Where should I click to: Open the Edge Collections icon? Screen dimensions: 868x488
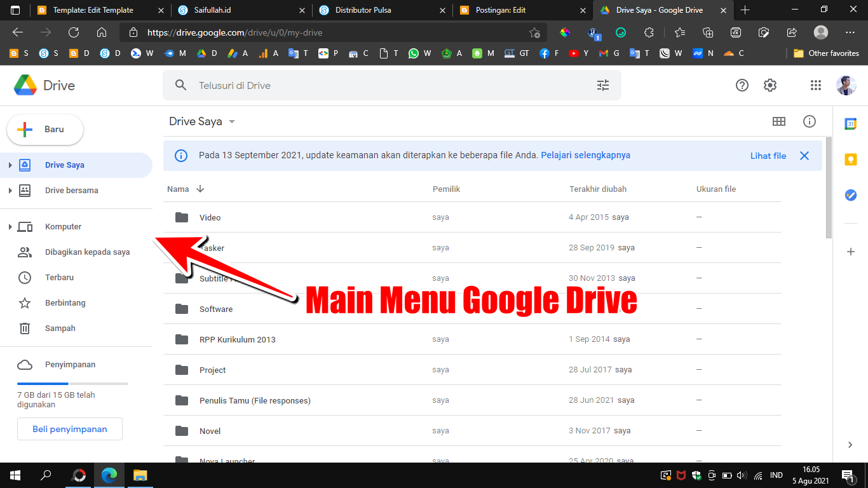[x=708, y=32]
